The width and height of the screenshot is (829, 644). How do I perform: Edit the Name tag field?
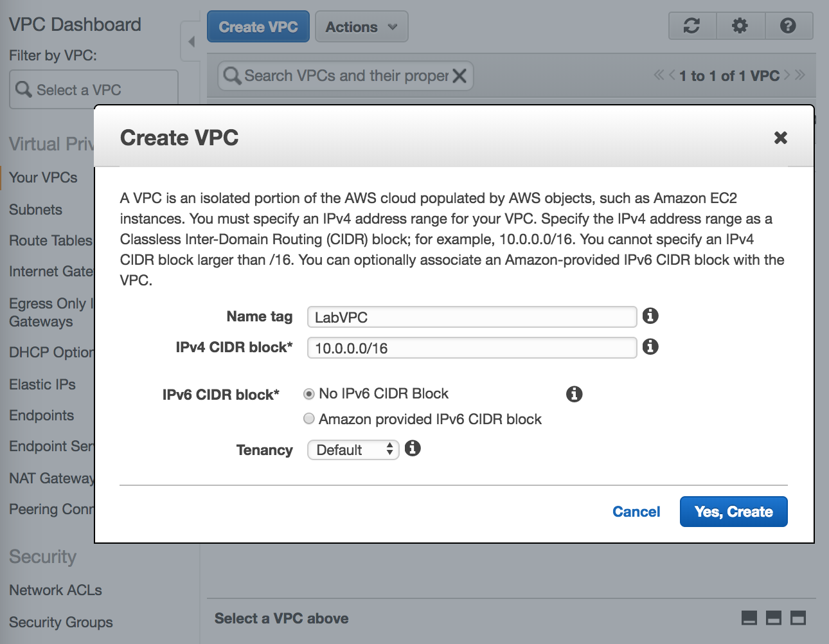tap(472, 317)
